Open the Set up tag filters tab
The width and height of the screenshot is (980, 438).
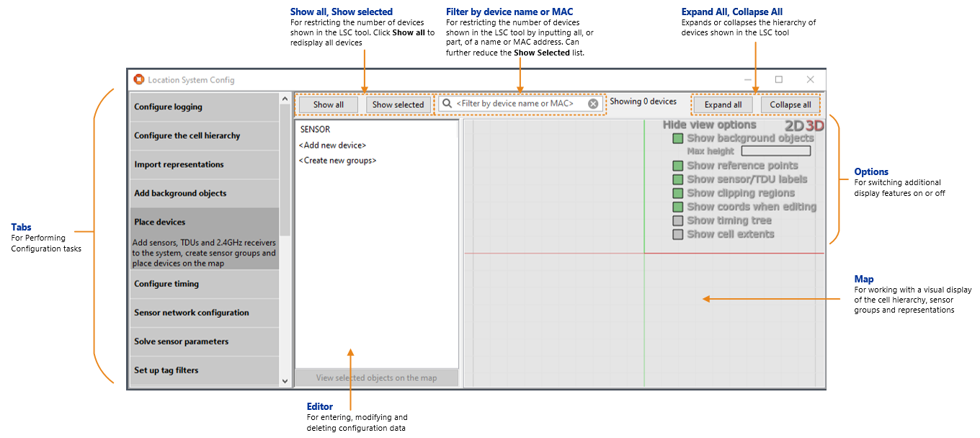pyautogui.click(x=204, y=370)
